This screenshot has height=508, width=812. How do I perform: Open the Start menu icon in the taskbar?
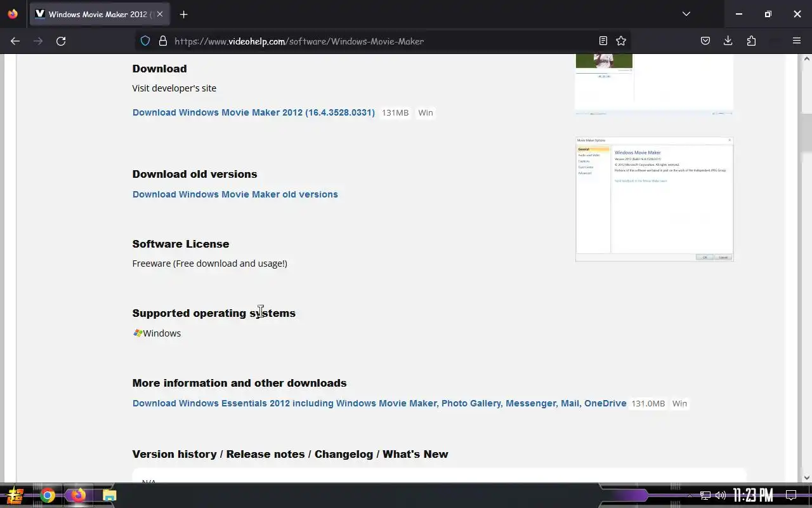15,495
